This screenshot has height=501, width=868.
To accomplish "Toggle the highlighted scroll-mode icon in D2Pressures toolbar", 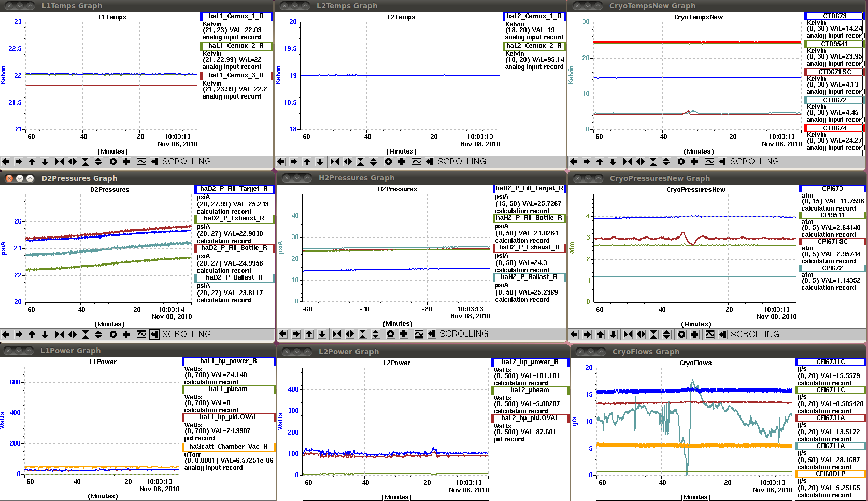I will (x=154, y=335).
